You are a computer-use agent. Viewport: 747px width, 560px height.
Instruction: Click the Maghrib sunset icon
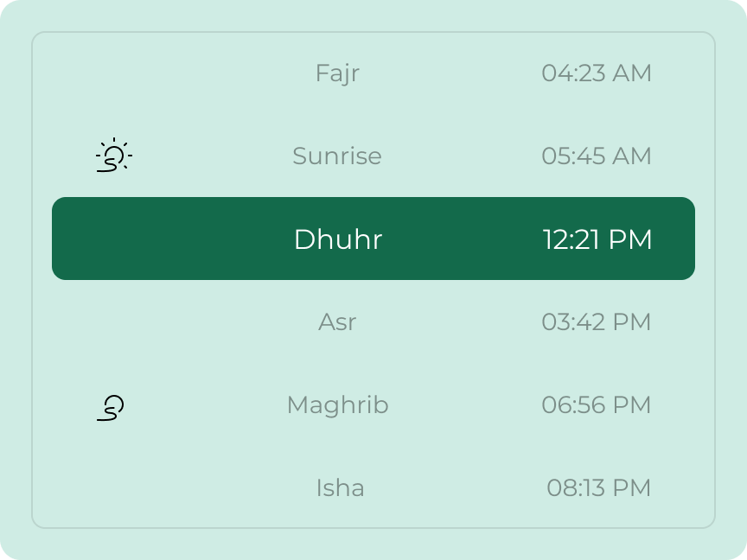point(112,406)
